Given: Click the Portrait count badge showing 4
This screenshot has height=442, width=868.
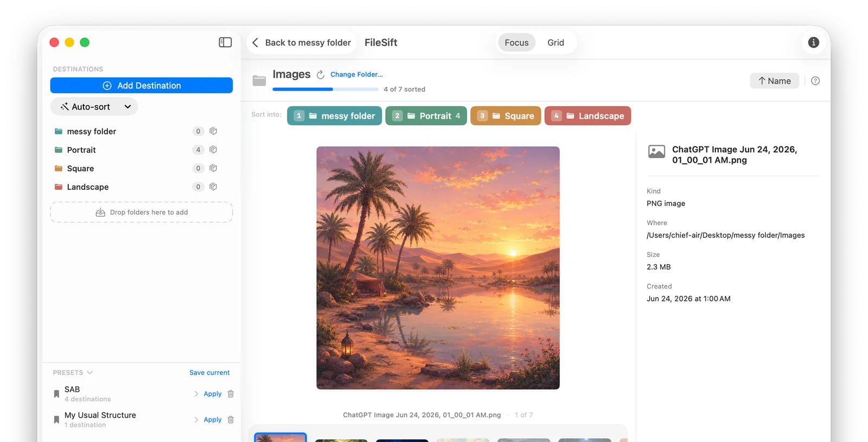Looking at the screenshot, I should click(x=198, y=150).
